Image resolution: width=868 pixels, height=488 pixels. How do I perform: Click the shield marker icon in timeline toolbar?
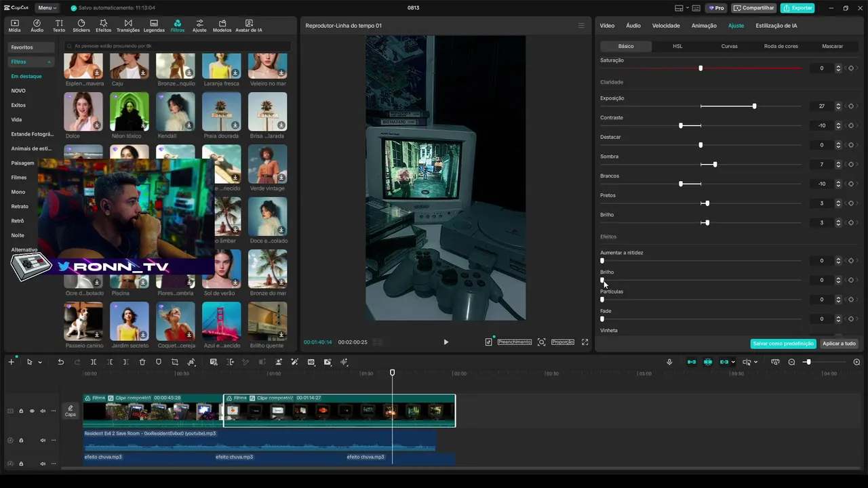tap(159, 362)
